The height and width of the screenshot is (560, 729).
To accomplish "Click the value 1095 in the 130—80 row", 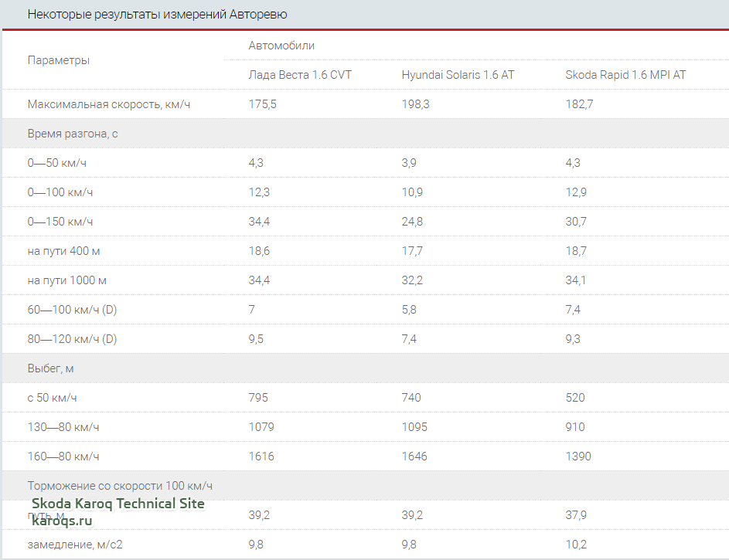I will [414, 427].
